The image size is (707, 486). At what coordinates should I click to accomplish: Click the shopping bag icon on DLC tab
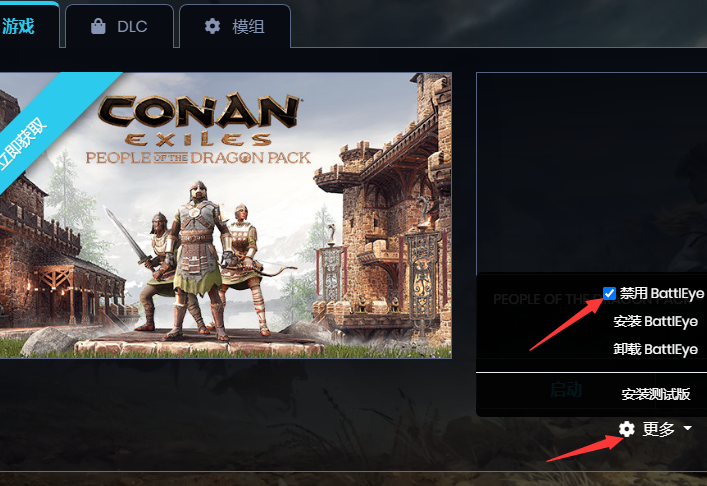[98, 26]
